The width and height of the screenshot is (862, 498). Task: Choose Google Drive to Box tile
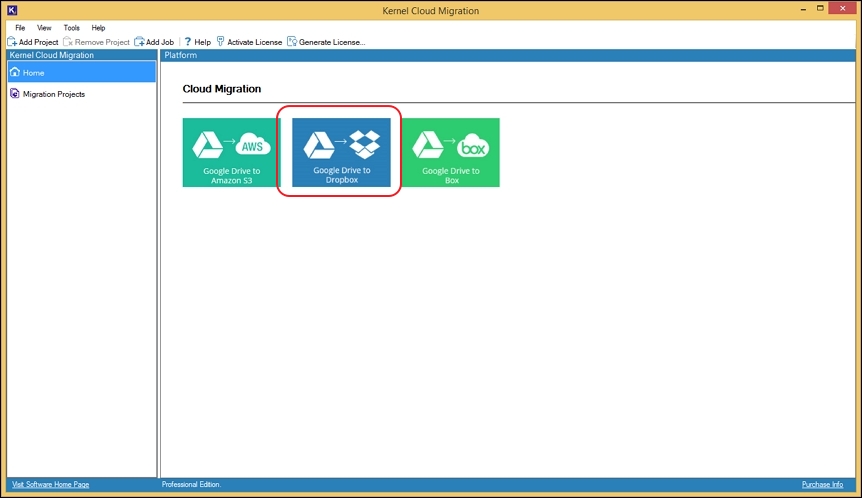click(x=451, y=152)
